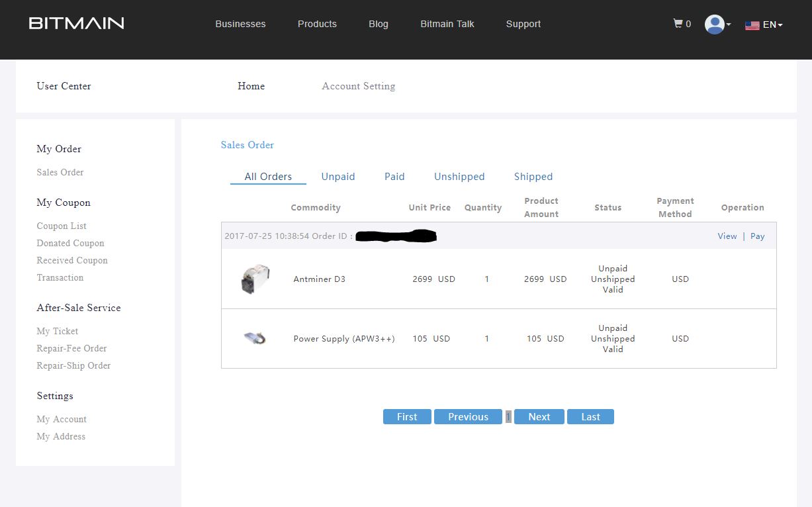Go to the First page
812x507 pixels.
pos(407,417)
